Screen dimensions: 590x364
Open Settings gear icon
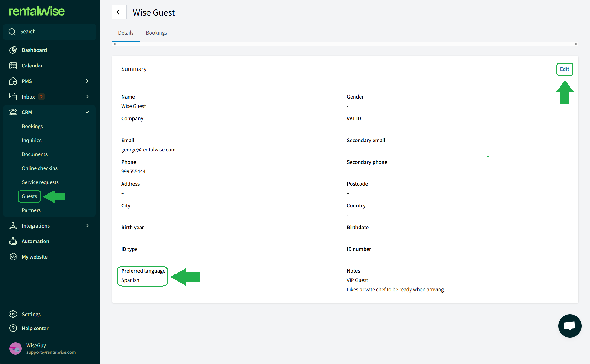point(13,314)
